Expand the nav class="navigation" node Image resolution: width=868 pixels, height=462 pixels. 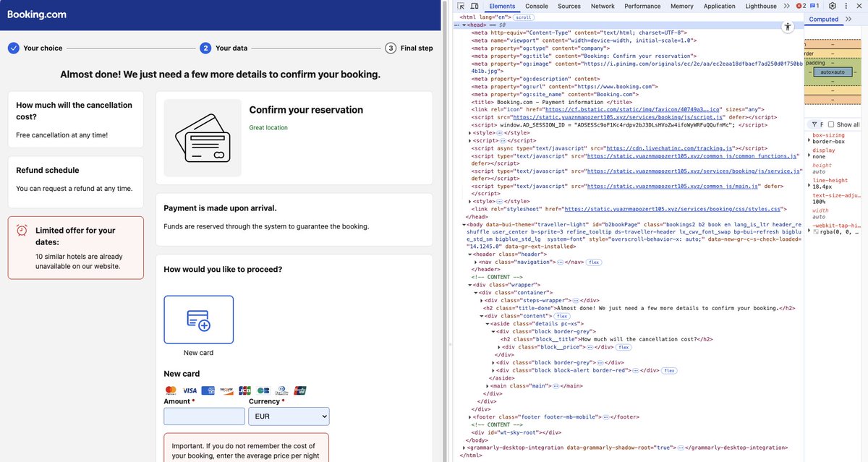click(477, 262)
